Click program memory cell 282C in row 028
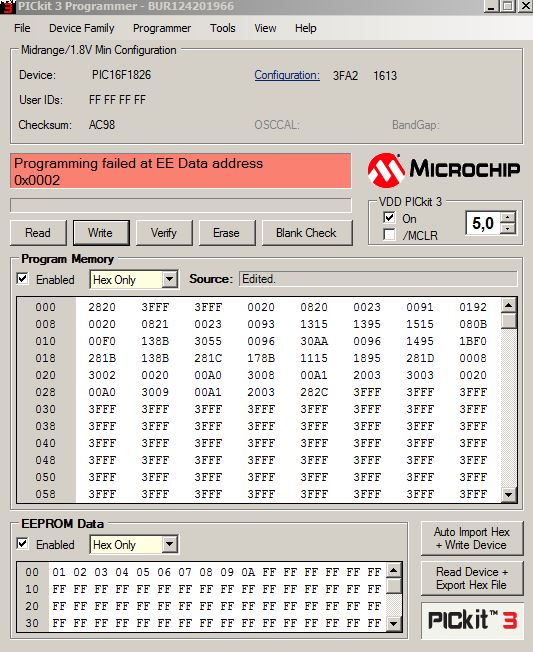 point(314,392)
